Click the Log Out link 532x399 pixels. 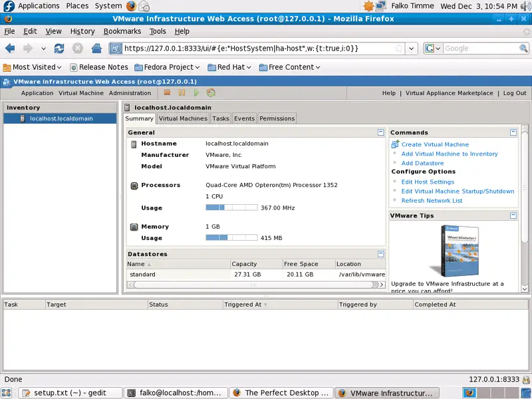pyautogui.click(x=515, y=93)
